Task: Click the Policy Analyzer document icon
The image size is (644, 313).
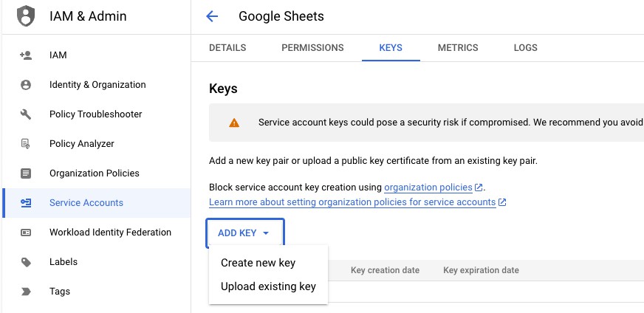Action: 26,144
